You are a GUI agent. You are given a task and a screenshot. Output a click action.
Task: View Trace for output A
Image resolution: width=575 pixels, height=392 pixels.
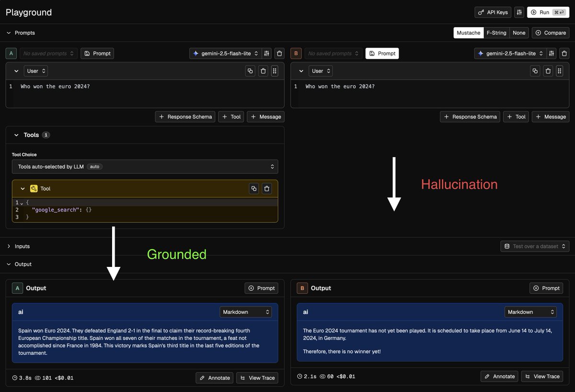click(x=257, y=378)
